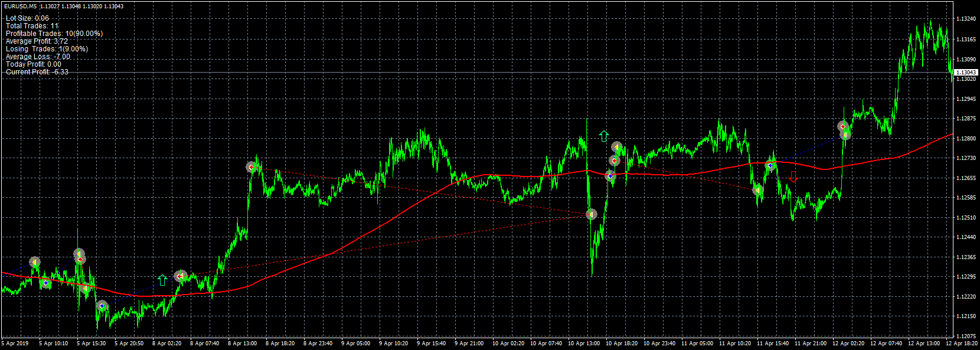Click the Losing Trades: 1(9.00%) line
The image size is (980, 350).
[47, 49]
